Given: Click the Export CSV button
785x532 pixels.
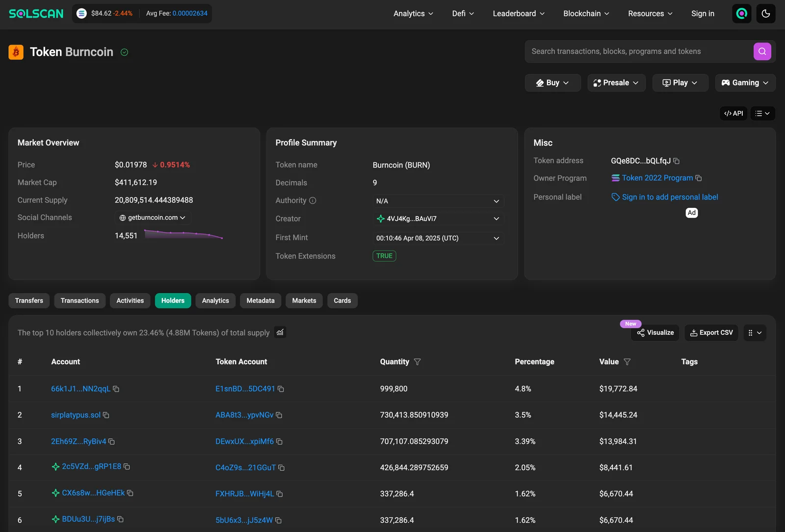Looking at the screenshot, I should pos(711,333).
